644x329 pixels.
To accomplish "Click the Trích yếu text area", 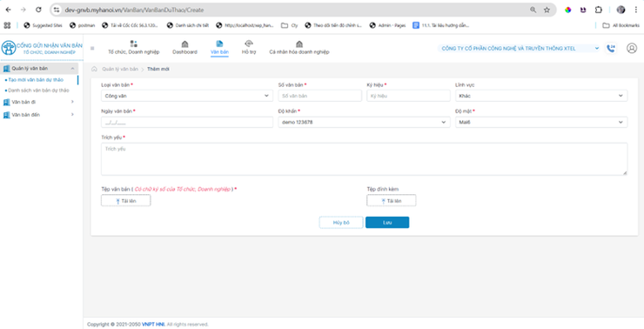I will point(364,159).
